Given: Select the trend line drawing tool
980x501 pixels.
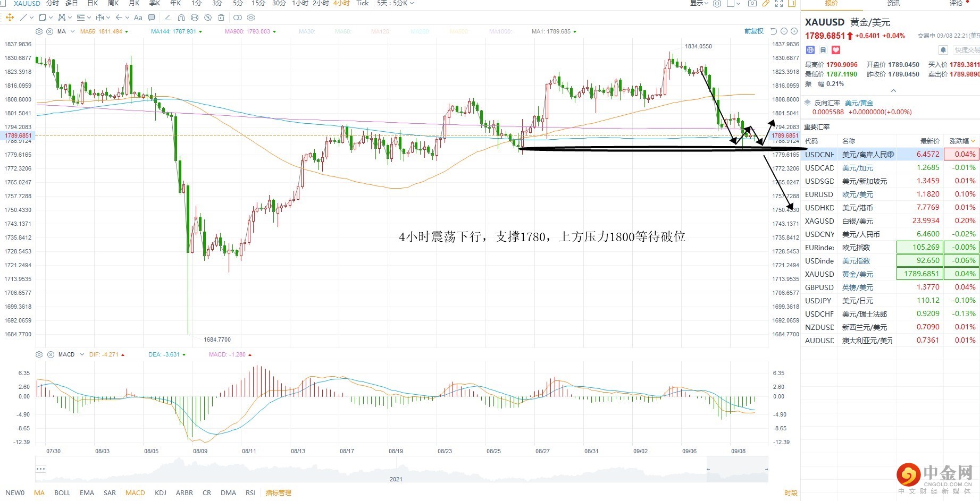Looking at the screenshot, I should pos(23,18).
